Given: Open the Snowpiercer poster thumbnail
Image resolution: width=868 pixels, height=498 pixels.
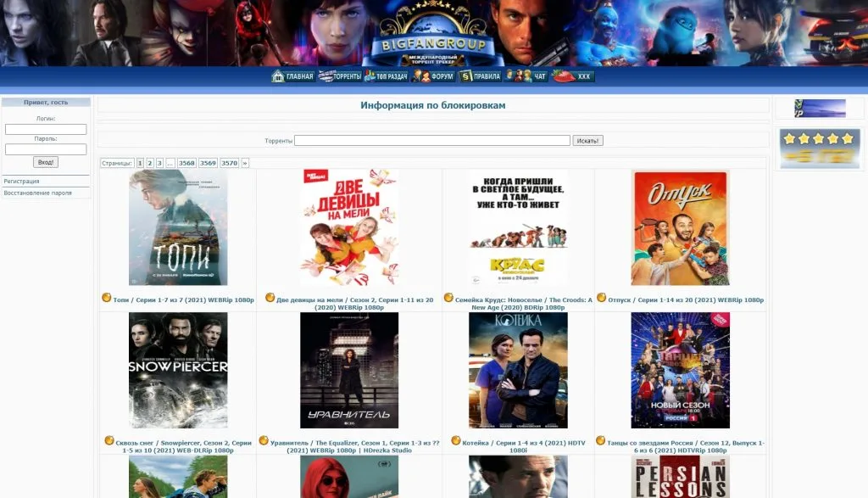Looking at the screenshot, I should click(178, 370).
